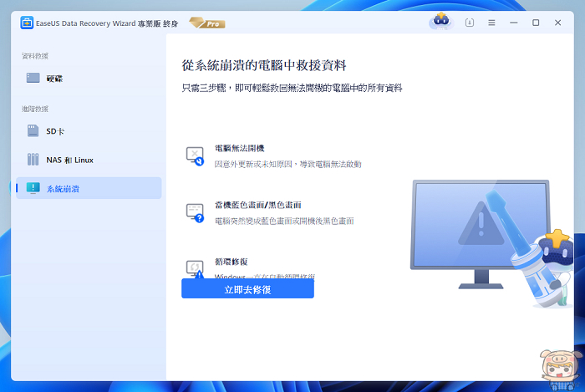Click the 循環修復 loop repair icon
Image resolution: width=585 pixels, height=392 pixels.
click(x=195, y=268)
